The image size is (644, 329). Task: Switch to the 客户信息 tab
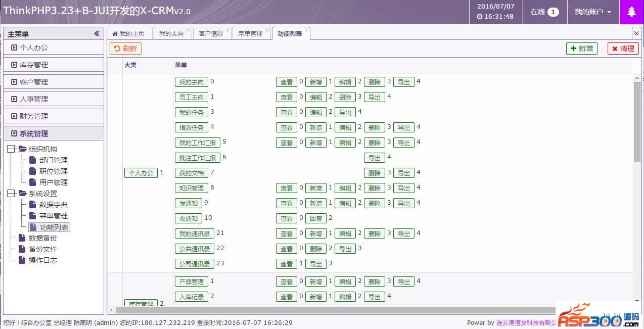point(211,34)
